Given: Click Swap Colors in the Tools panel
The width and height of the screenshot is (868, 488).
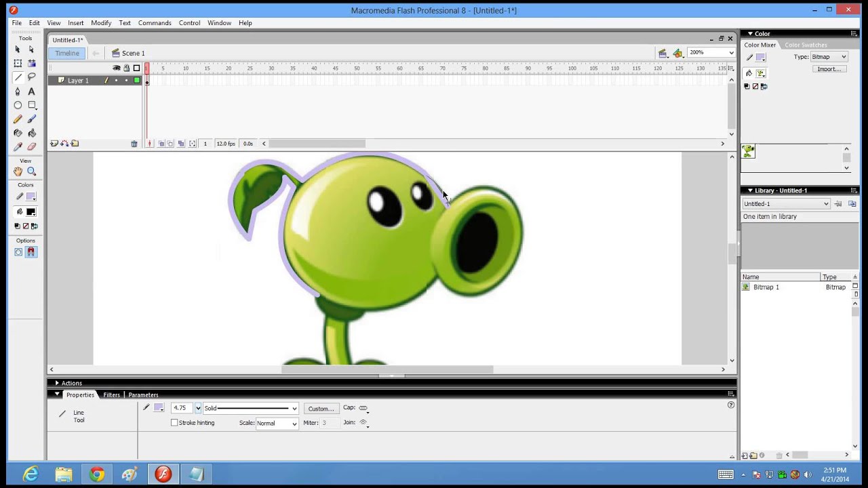Looking at the screenshot, I should coord(34,226).
